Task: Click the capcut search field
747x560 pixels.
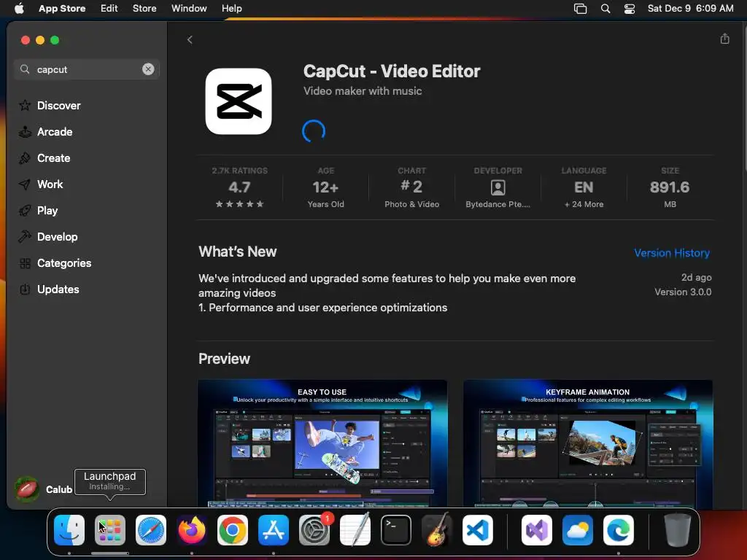Action: (x=87, y=69)
